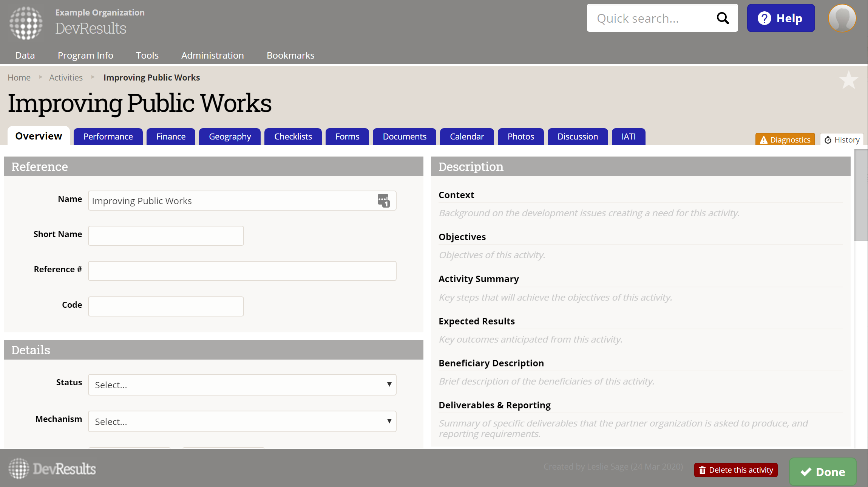This screenshot has height=487, width=868.
Task: Open Diagnostics with the warning icon
Action: tap(785, 140)
